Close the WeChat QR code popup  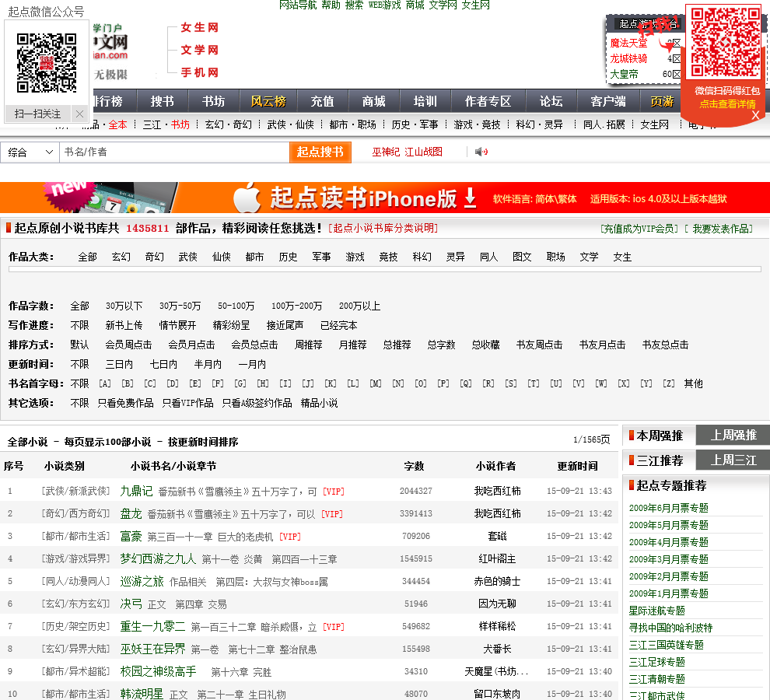pos(79,114)
